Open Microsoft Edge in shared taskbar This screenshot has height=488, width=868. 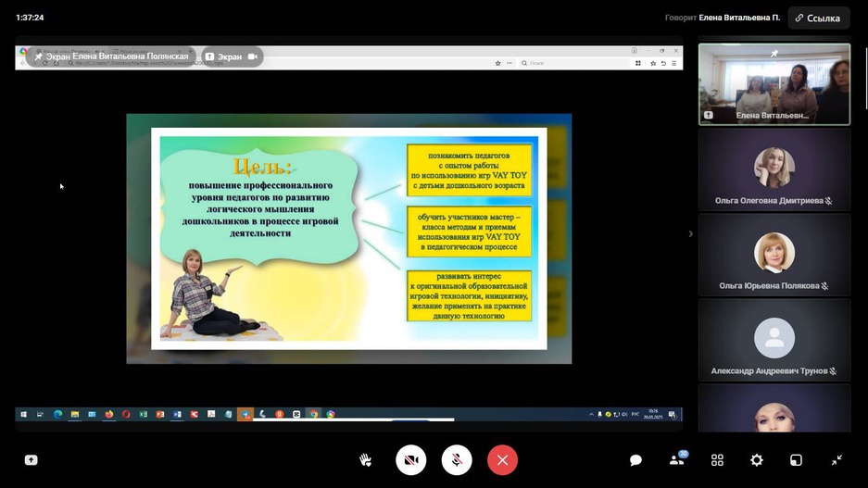57,414
